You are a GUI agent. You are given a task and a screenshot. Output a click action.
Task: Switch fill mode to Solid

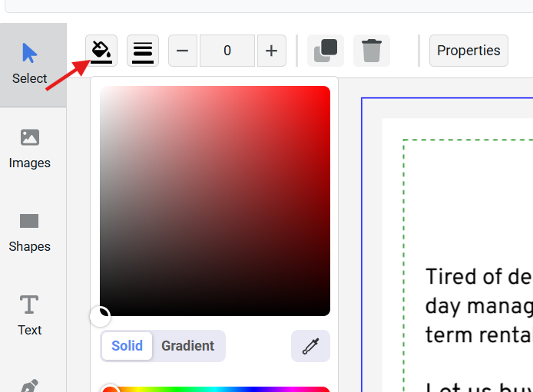127,346
